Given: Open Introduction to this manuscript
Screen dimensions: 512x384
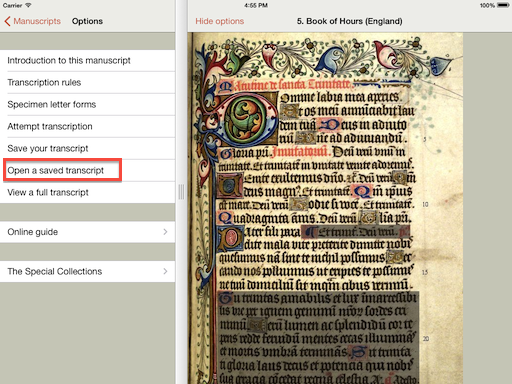Looking at the screenshot, I should point(87,60).
